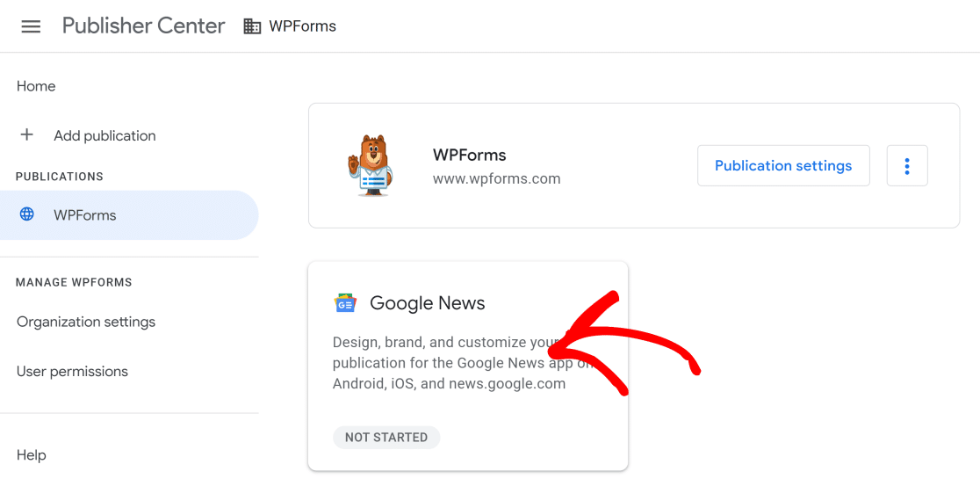
Task: Click the organization building icon
Action: [x=252, y=26]
